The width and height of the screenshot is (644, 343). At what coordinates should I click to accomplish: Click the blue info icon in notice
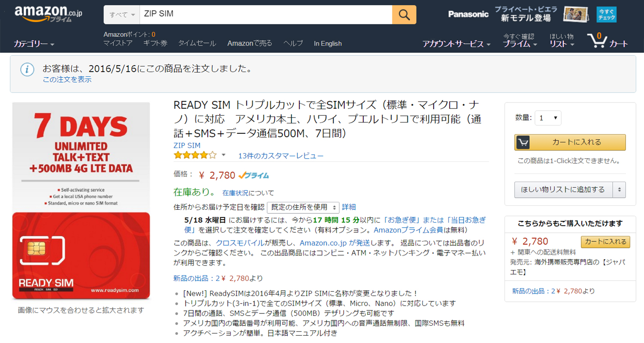tap(27, 69)
